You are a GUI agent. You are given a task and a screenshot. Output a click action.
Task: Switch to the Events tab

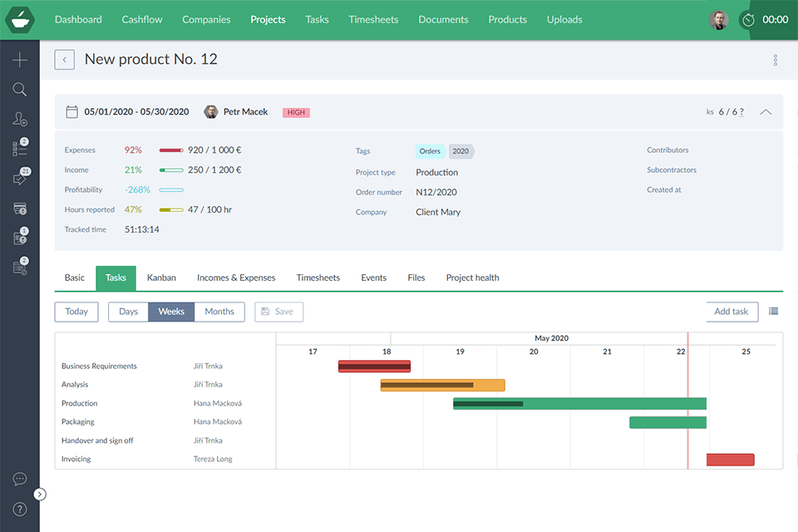[x=373, y=278]
